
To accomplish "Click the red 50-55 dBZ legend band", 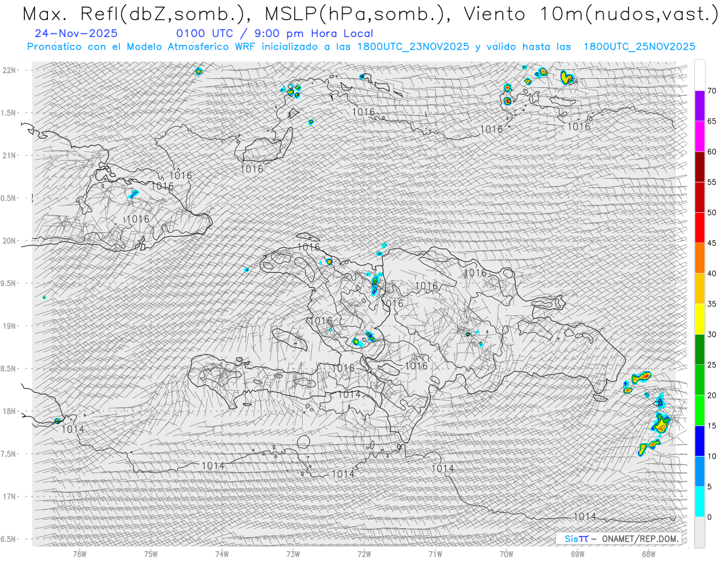I will pyautogui.click(x=699, y=197).
